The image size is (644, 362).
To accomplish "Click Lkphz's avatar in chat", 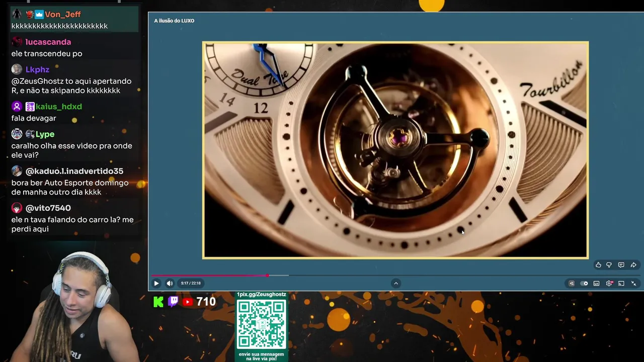I will [x=17, y=69].
